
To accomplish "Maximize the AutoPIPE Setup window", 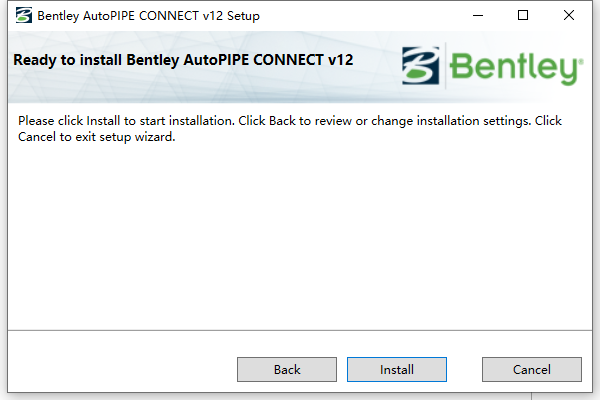I will pyautogui.click(x=523, y=16).
